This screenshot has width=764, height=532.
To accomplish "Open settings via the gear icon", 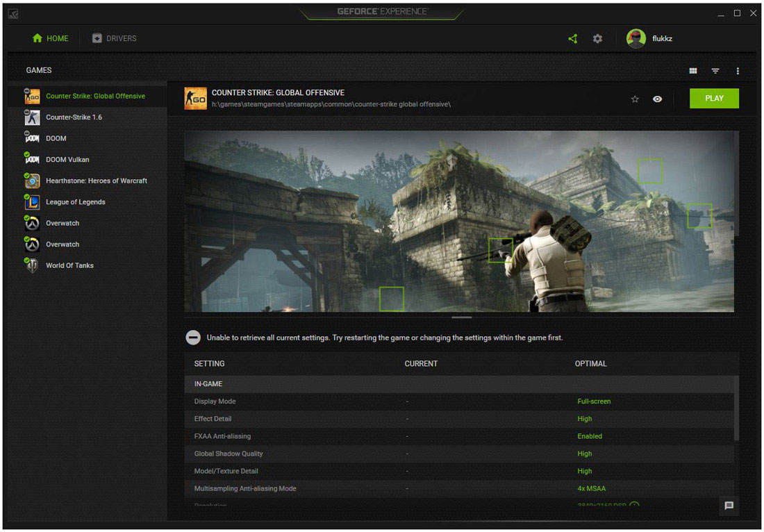I will click(597, 39).
